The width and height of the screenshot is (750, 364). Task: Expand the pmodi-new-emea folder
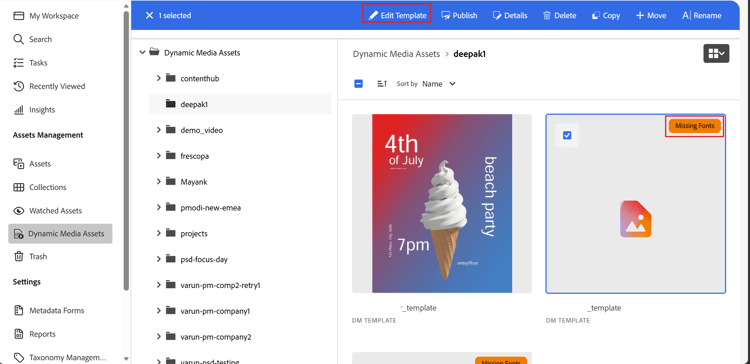pyautogui.click(x=159, y=207)
